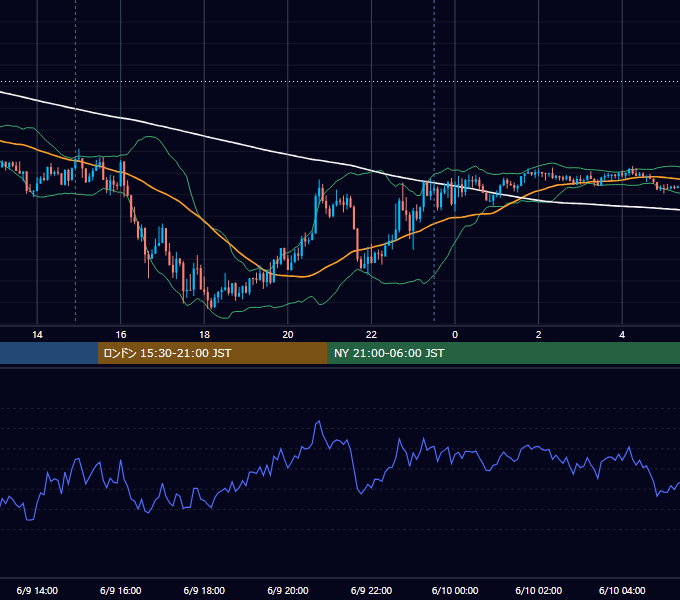
Task: Click the 20 hour axis label
Action: (288, 335)
